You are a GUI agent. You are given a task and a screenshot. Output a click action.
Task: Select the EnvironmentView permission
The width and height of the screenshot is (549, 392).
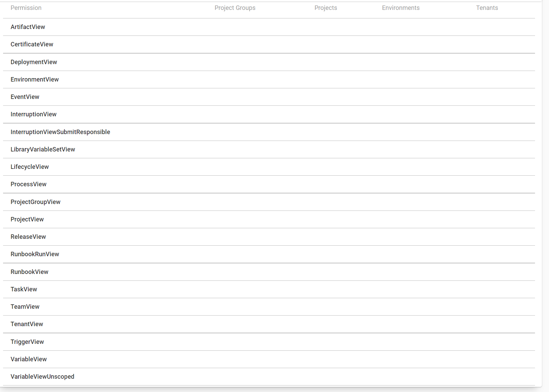(x=34, y=79)
